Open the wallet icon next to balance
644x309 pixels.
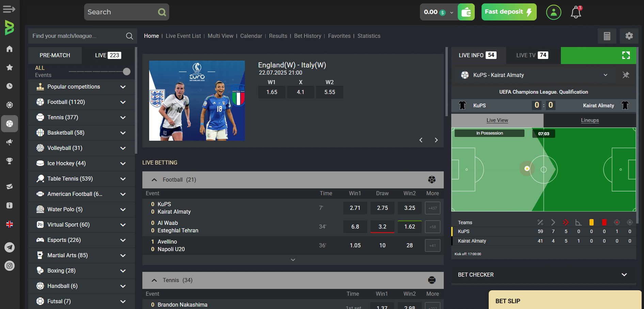point(466,12)
